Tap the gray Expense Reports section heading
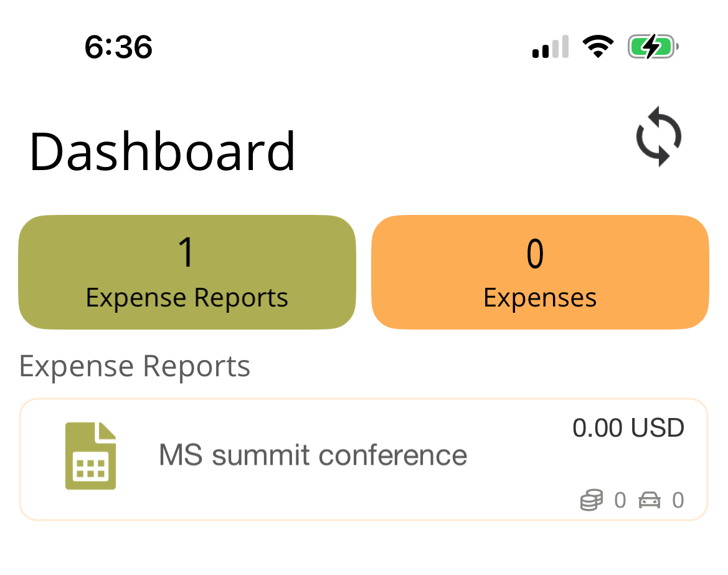The width and height of the screenshot is (728, 575). (135, 366)
